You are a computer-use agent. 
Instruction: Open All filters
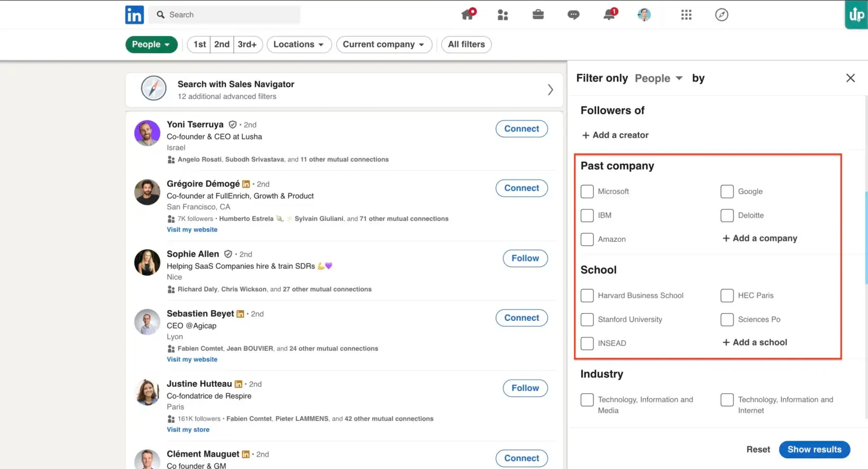(466, 44)
